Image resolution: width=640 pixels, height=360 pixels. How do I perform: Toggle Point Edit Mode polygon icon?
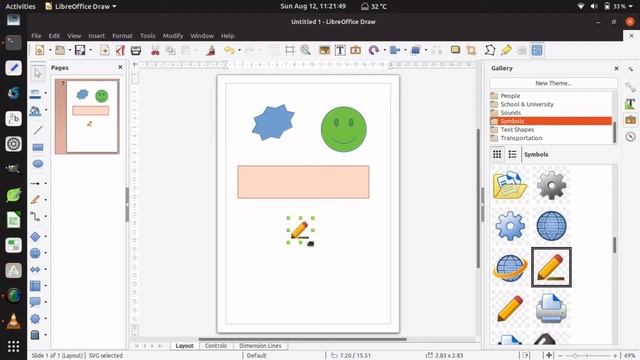click(x=490, y=50)
